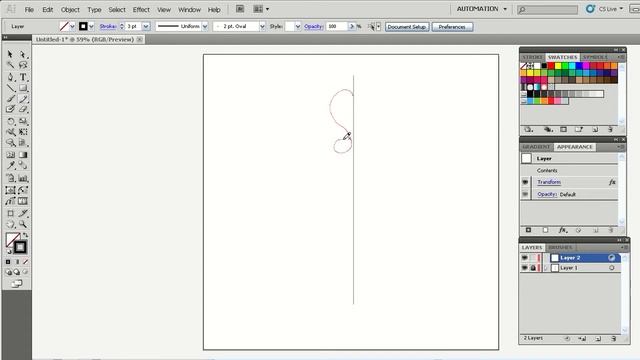
Task: Open the Uniform variable width profile dropdown
Action: click(204, 26)
